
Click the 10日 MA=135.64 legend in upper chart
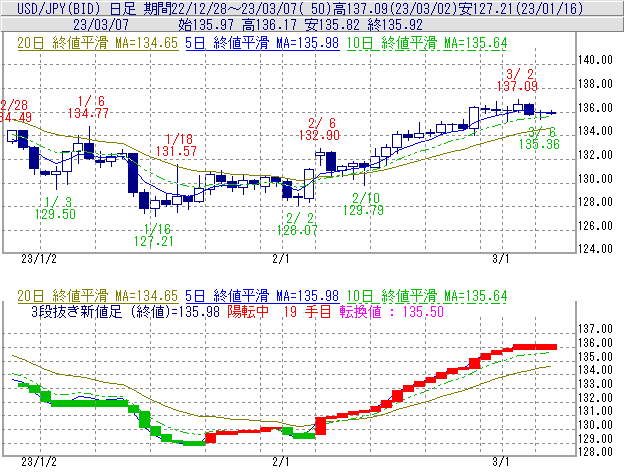pos(427,43)
